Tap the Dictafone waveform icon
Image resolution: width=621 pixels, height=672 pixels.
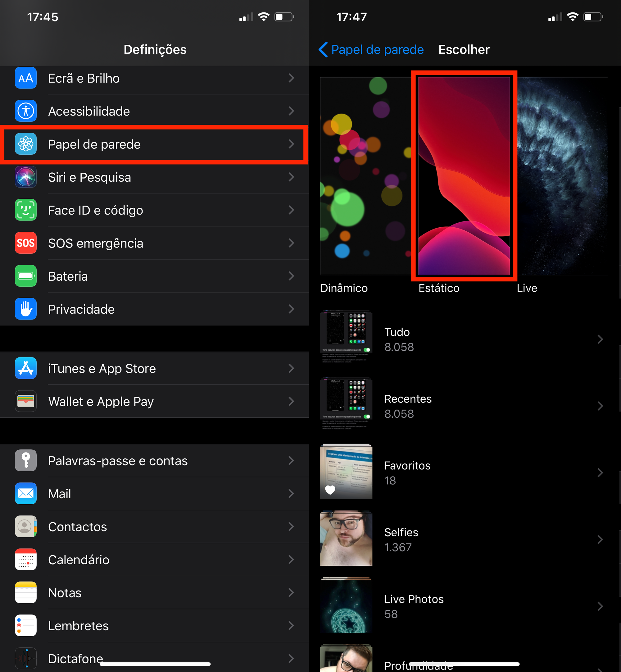click(x=26, y=659)
